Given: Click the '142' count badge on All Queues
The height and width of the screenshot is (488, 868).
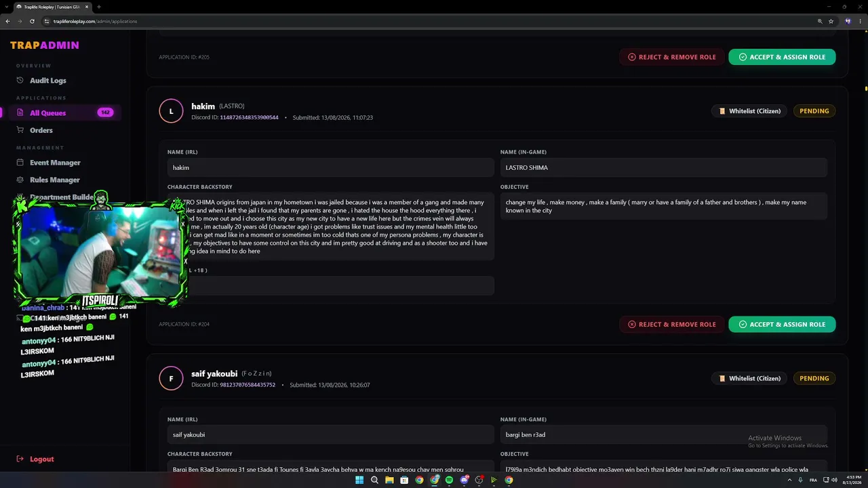Looking at the screenshot, I should pyautogui.click(x=105, y=113).
